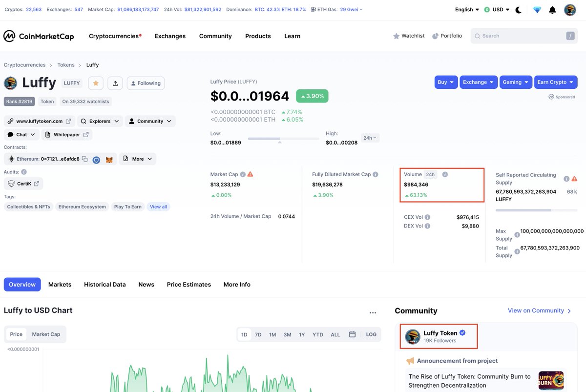Click the shield wallet icon next to contract
The image size is (586, 392).
[x=96, y=160]
